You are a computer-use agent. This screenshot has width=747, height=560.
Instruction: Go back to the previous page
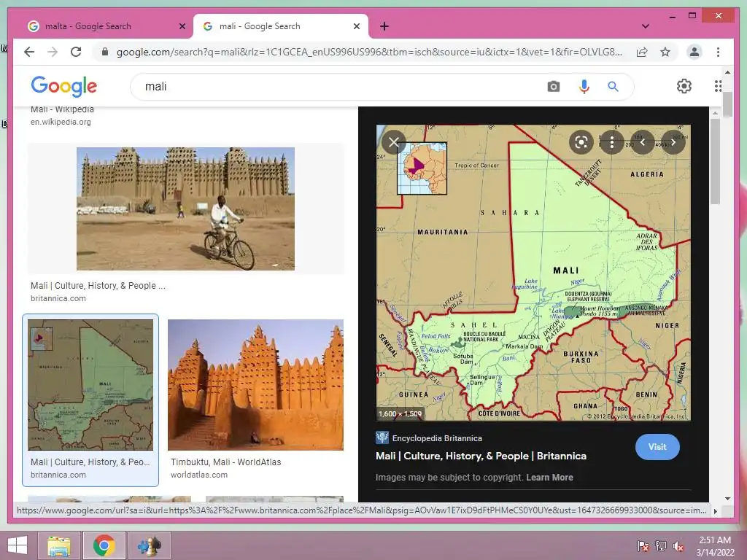point(29,52)
